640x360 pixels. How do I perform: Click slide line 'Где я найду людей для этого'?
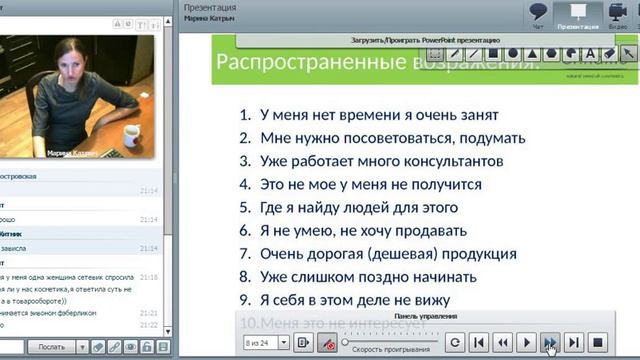[x=359, y=208]
